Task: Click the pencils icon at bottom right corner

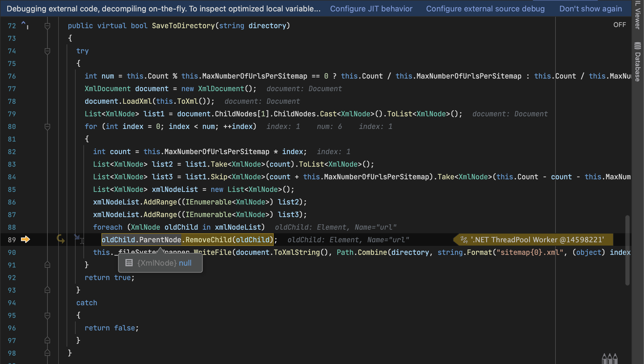Action: (x=609, y=358)
